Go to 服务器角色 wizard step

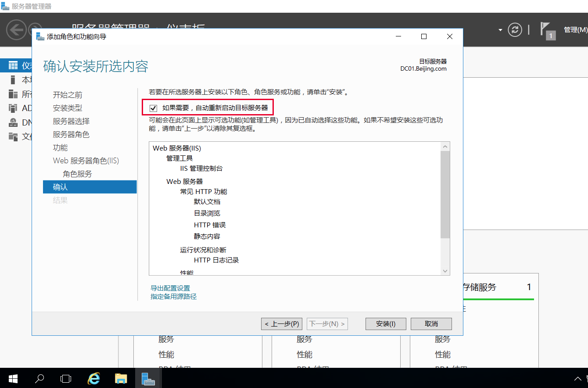(71, 134)
